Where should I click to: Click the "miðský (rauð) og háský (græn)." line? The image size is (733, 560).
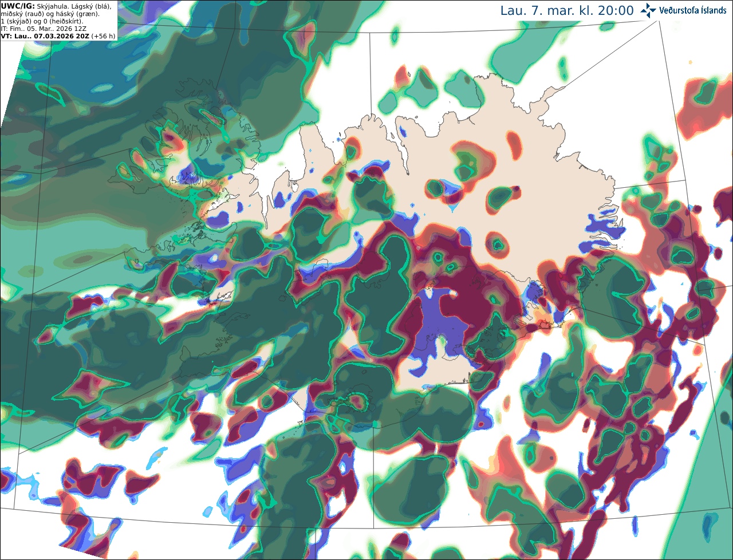[50, 13]
